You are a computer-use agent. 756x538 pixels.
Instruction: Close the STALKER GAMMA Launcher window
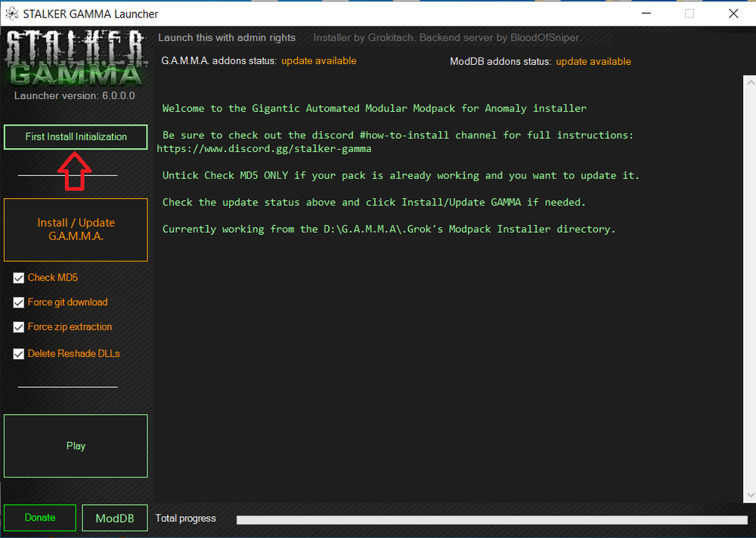(x=733, y=14)
